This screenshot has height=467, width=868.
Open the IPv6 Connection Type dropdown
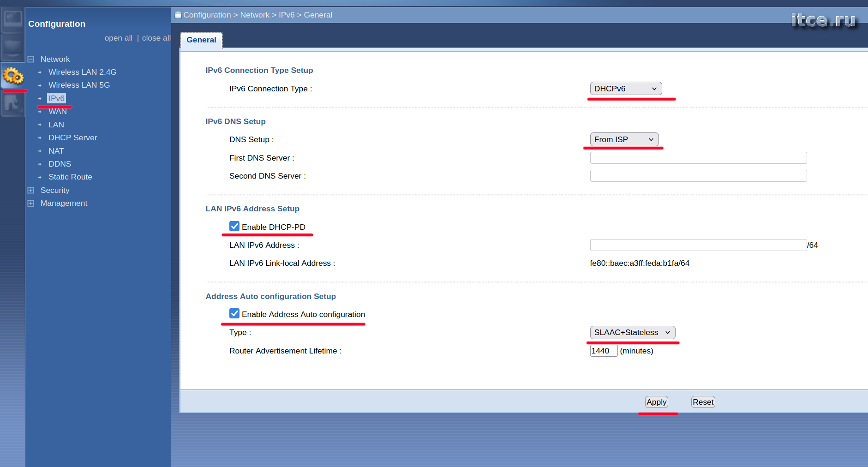point(626,89)
